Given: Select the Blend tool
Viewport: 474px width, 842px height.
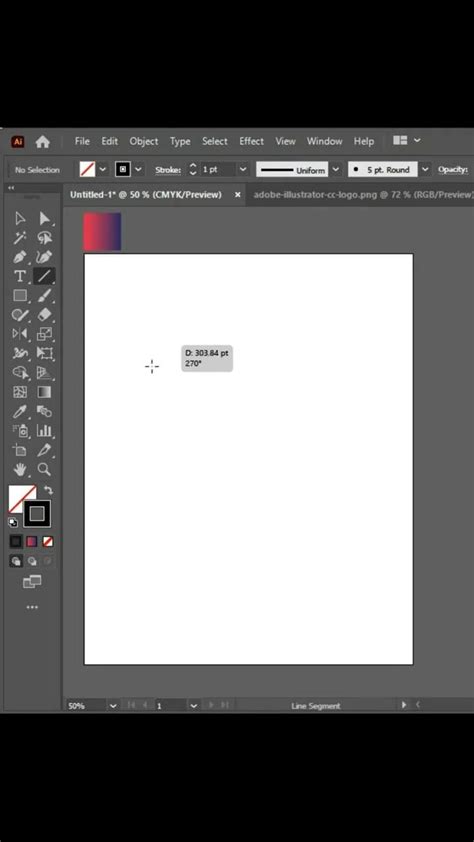Looking at the screenshot, I should click(44, 411).
